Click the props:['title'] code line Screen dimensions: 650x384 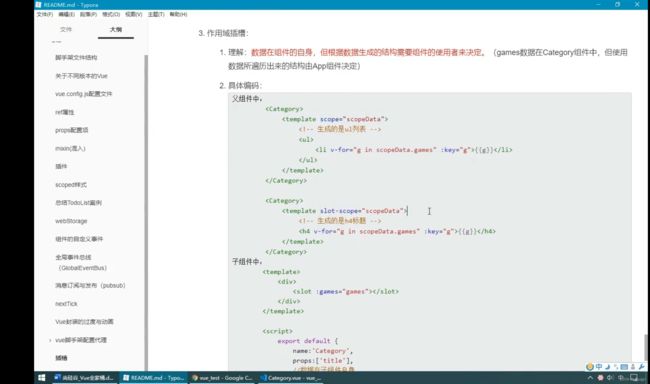coord(323,361)
